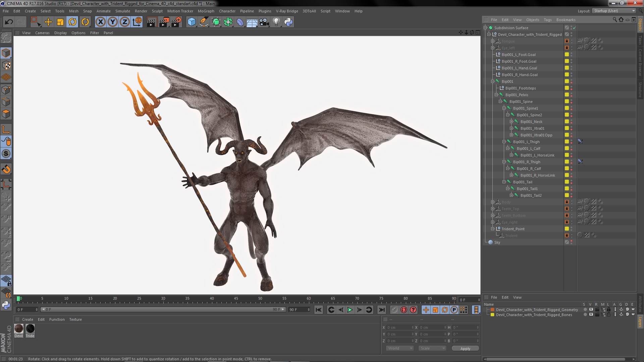Click the Record Active Objects button
Viewport: 644px width, 362px height.
tap(394, 310)
